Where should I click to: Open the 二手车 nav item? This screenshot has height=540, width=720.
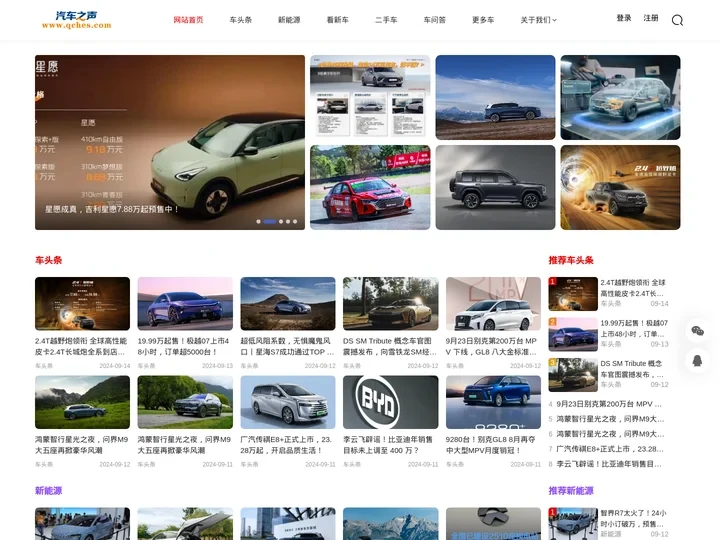click(x=386, y=20)
